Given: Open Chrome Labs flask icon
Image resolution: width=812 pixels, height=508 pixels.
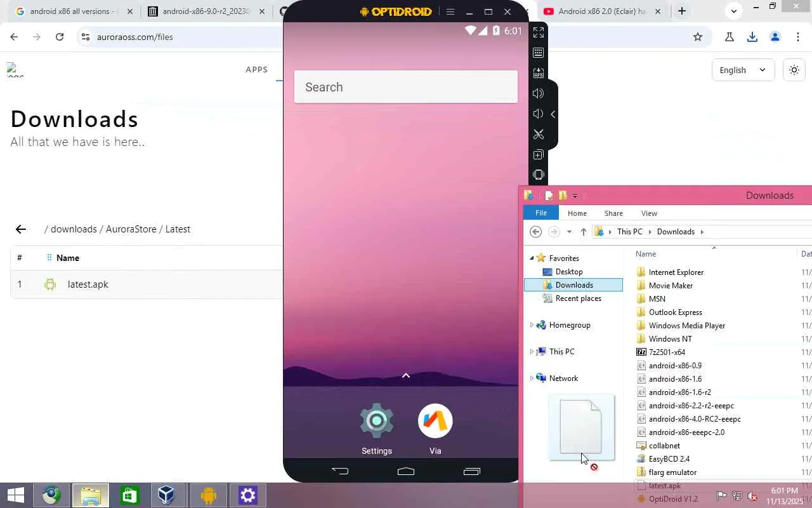Looking at the screenshot, I should 730,37.
